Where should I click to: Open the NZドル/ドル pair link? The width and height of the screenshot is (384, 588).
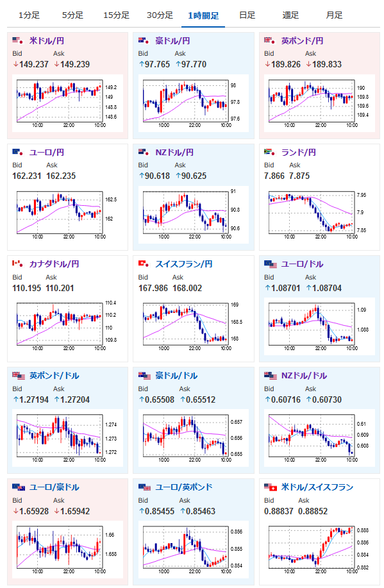pyautogui.click(x=304, y=375)
